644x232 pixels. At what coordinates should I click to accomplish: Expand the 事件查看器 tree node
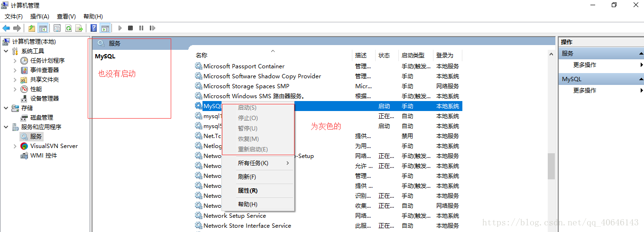tap(15, 70)
